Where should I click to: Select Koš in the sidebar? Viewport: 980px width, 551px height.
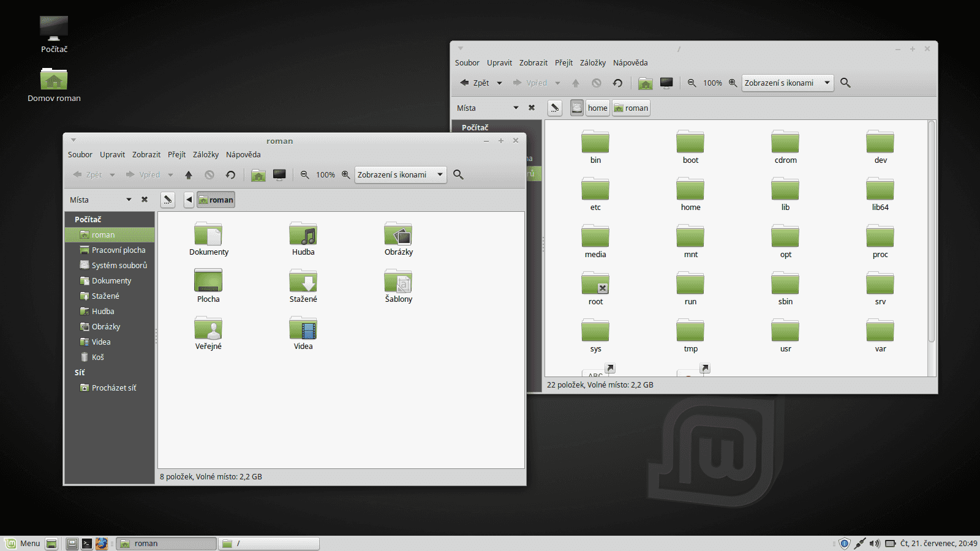tap(97, 357)
